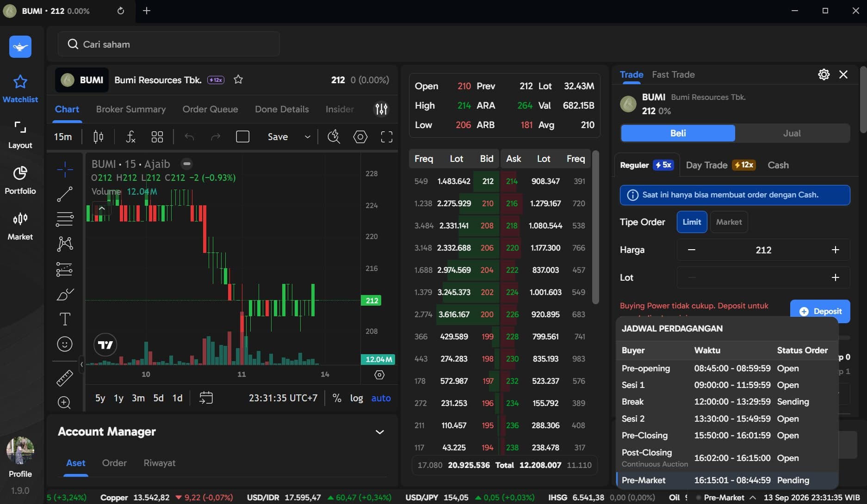Choose the Market order type
The image size is (867, 504).
(729, 222)
